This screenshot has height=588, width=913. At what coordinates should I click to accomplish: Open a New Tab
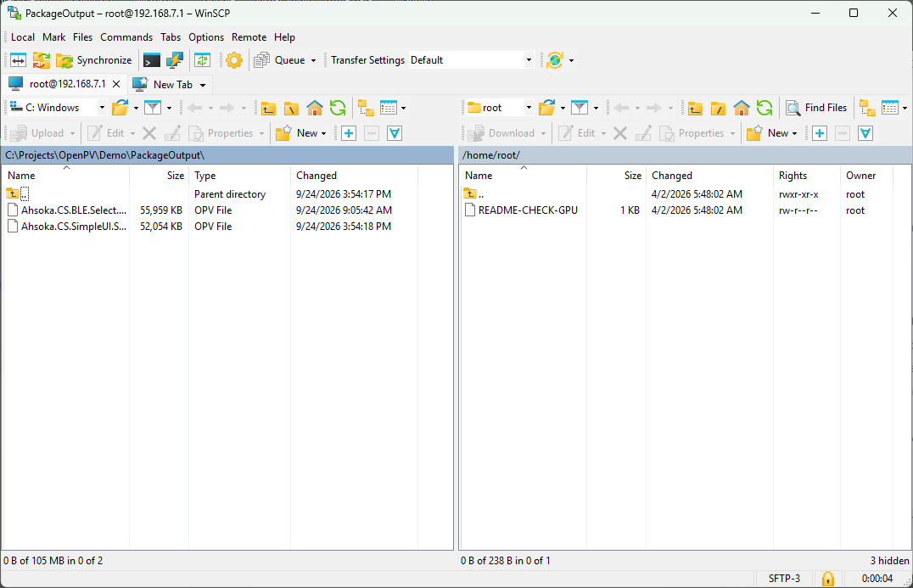coord(164,84)
